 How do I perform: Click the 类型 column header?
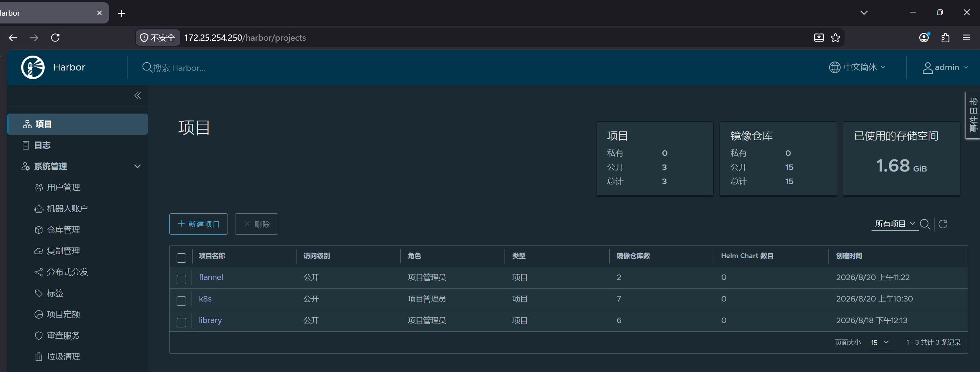tap(519, 256)
